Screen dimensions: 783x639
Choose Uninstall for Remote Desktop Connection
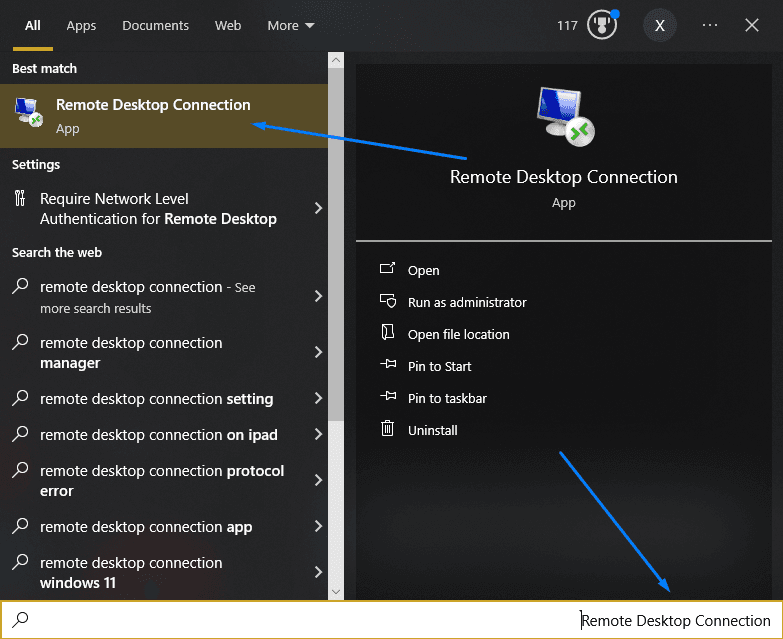tap(432, 430)
